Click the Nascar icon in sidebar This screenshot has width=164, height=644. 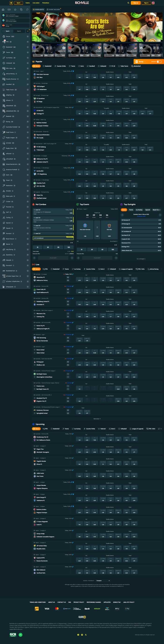coord(4,244)
